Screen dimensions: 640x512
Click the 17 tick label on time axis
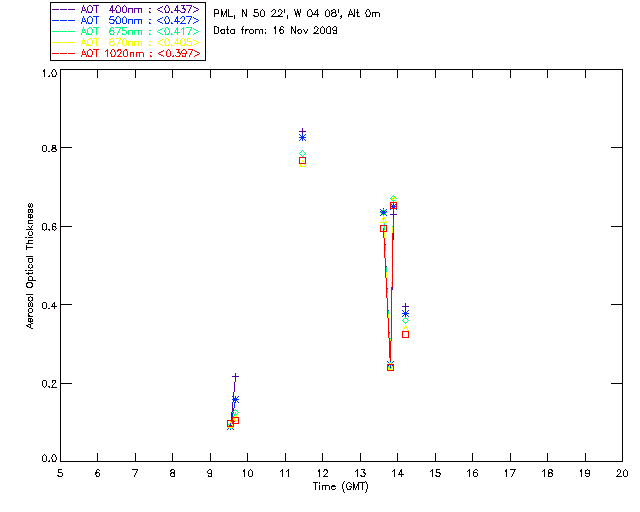point(510,473)
